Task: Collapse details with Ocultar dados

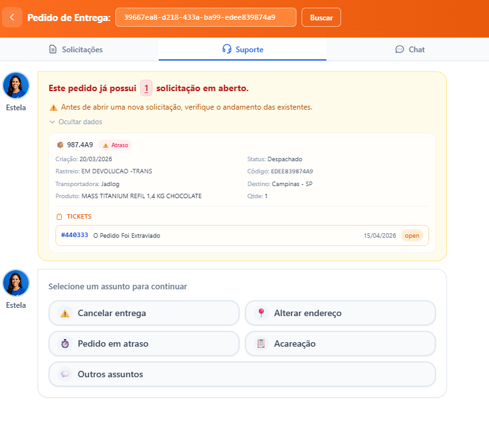Action: 76,122
